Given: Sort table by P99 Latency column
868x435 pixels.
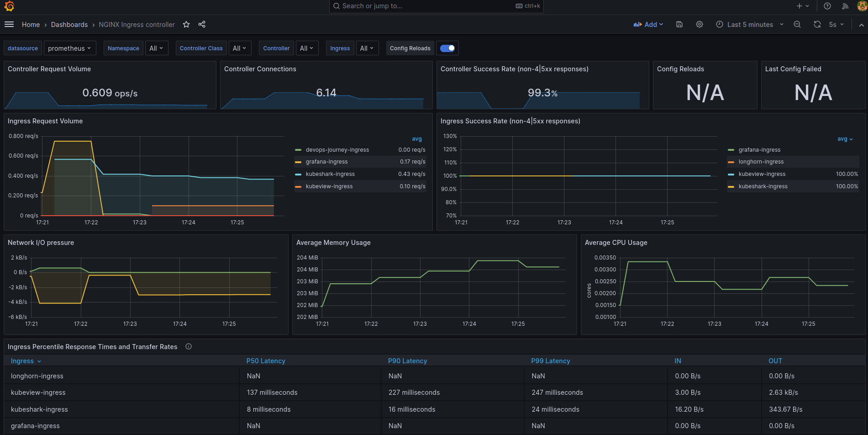Looking at the screenshot, I should pyautogui.click(x=551, y=361).
